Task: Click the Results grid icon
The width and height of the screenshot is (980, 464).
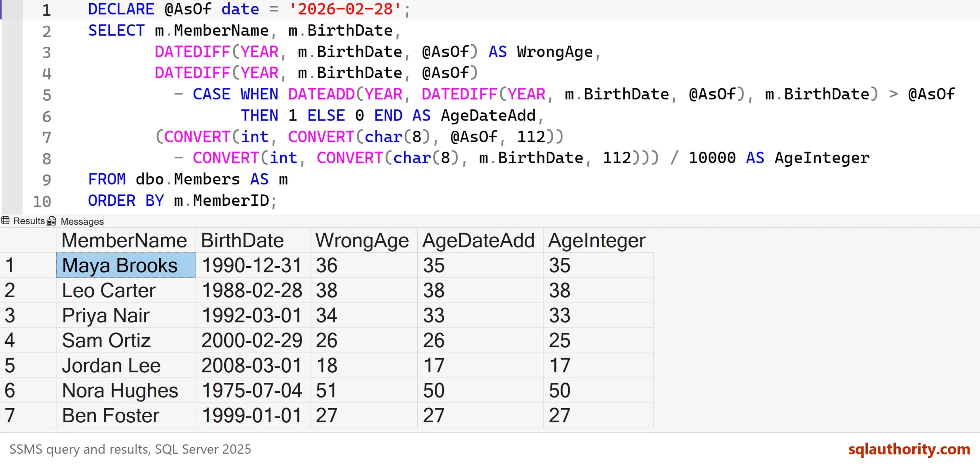Action: [5, 221]
